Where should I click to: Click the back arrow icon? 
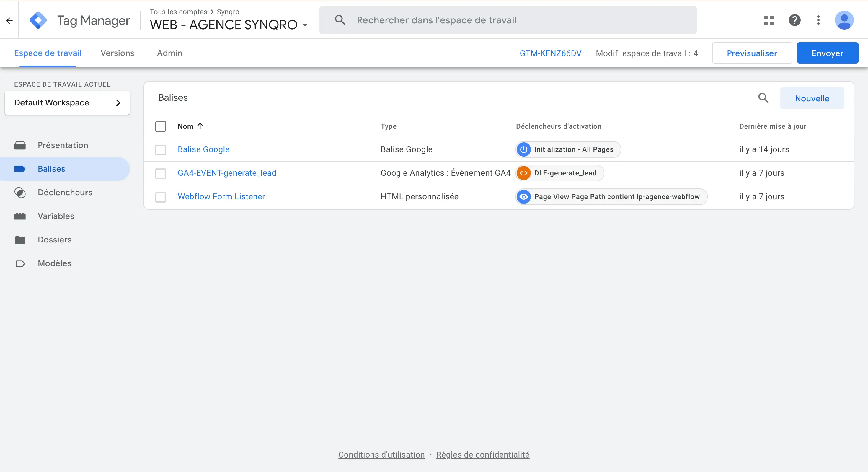[9, 21]
